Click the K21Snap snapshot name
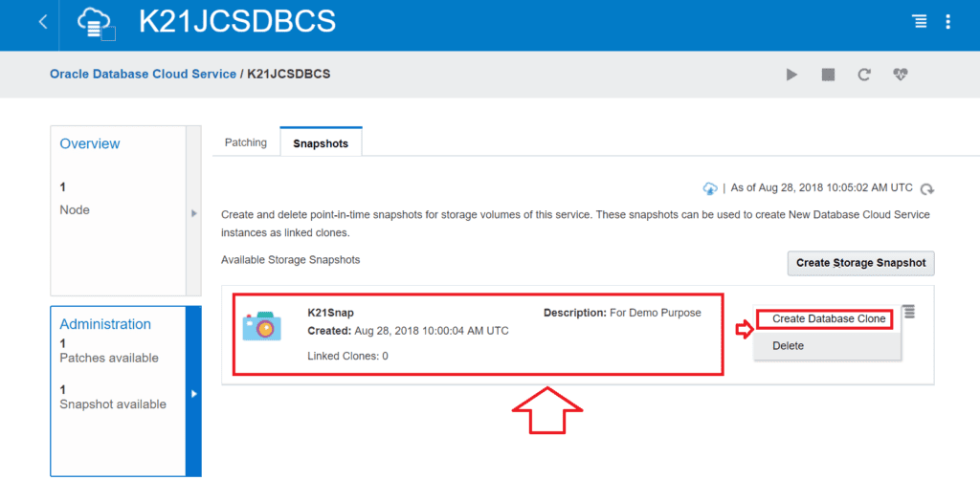The height and width of the screenshot is (480, 980). tap(330, 312)
